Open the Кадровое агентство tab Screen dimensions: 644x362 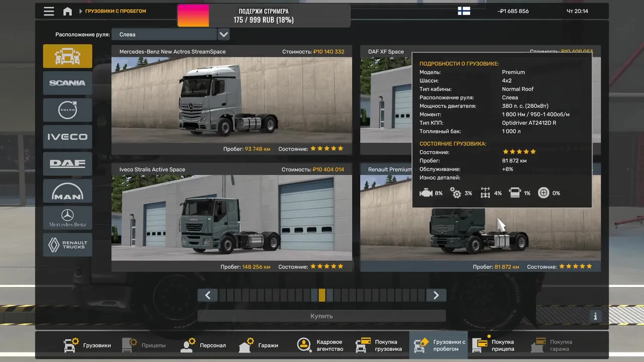[x=320, y=345]
